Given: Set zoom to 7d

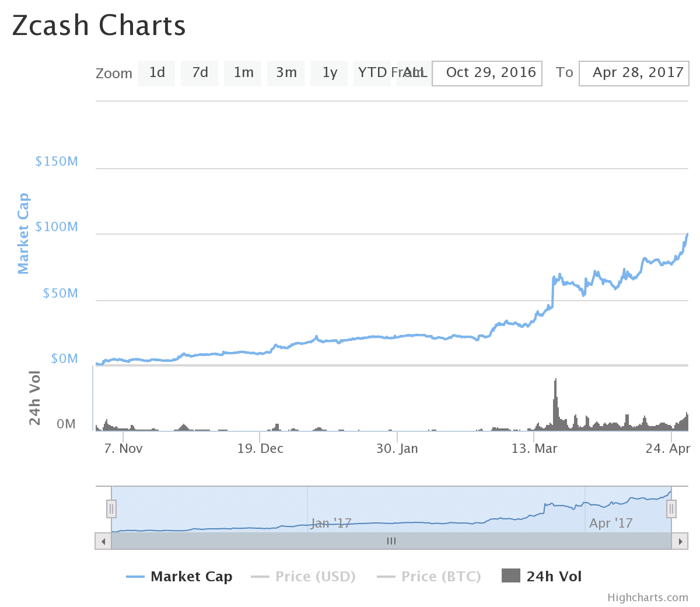Looking at the screenshot, I should (199, 73).
